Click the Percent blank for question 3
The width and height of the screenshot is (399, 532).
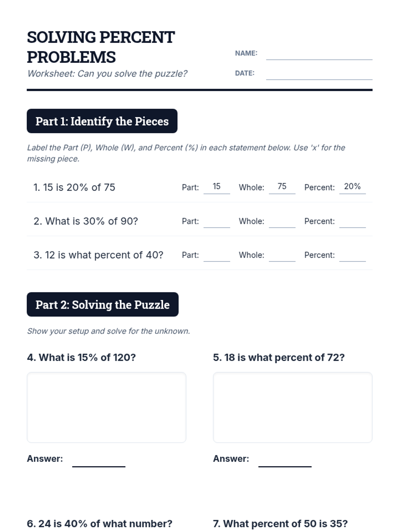point(352,256)
